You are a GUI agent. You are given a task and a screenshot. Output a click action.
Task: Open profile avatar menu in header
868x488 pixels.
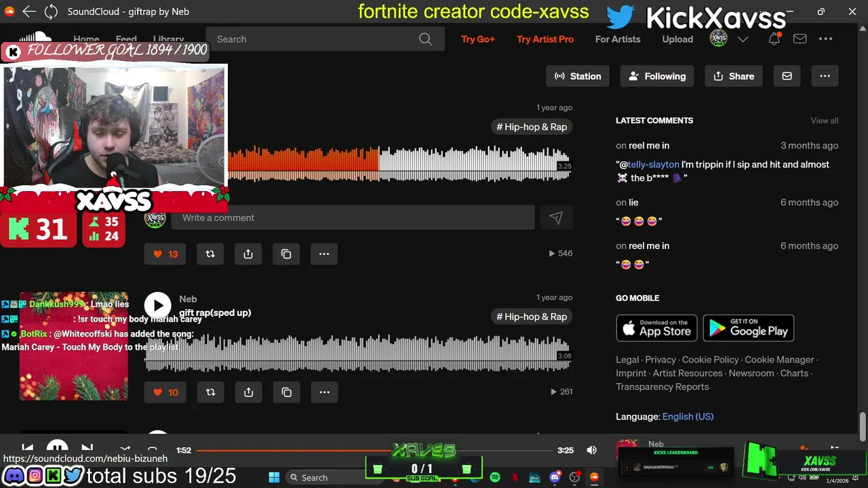(719, 39)
